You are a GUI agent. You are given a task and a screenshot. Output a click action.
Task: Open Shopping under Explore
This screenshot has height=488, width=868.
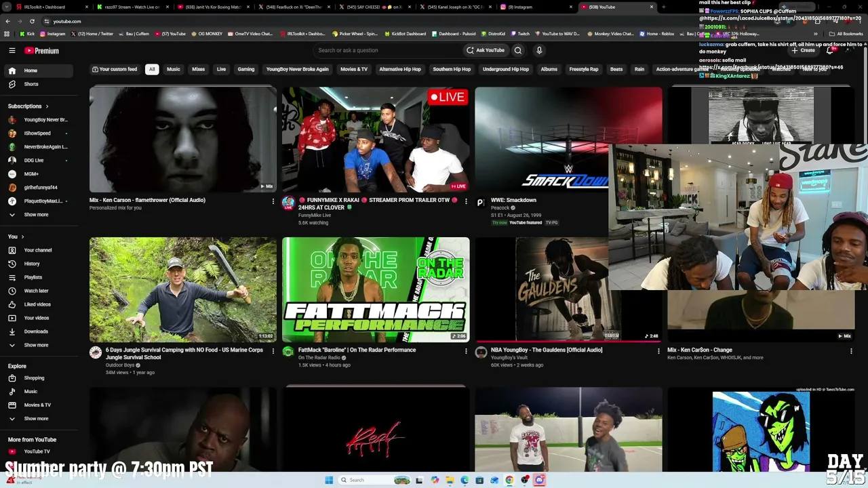[x=38, y=378]
